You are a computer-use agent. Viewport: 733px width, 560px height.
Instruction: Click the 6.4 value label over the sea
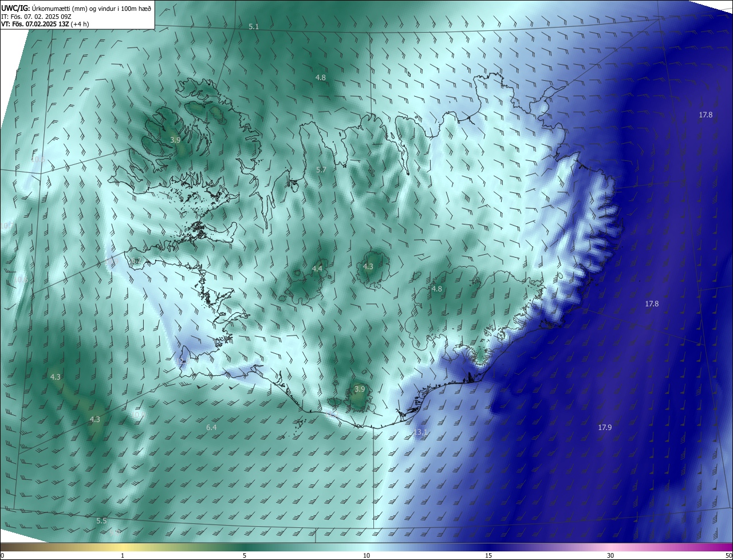click(211, 428)
